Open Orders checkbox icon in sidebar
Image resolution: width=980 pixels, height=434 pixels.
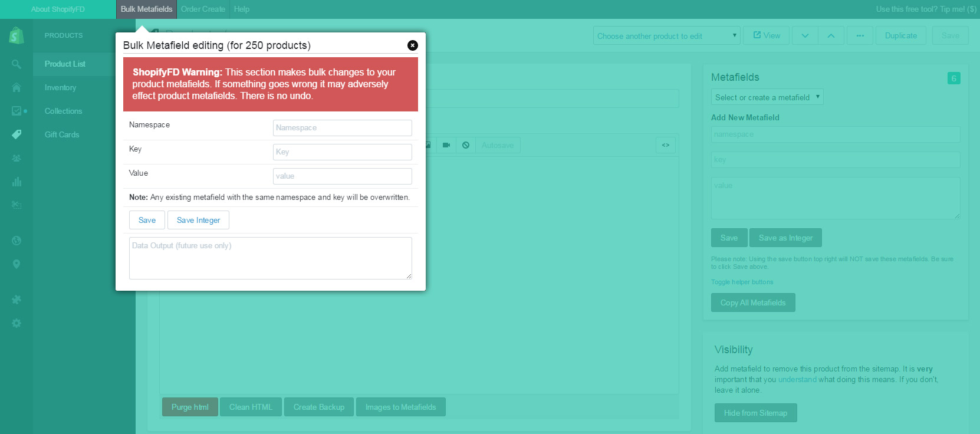[17, 111]
